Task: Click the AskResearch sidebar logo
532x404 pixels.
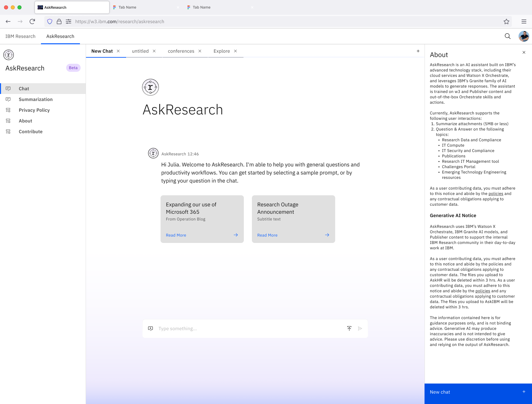Action: 8,55
